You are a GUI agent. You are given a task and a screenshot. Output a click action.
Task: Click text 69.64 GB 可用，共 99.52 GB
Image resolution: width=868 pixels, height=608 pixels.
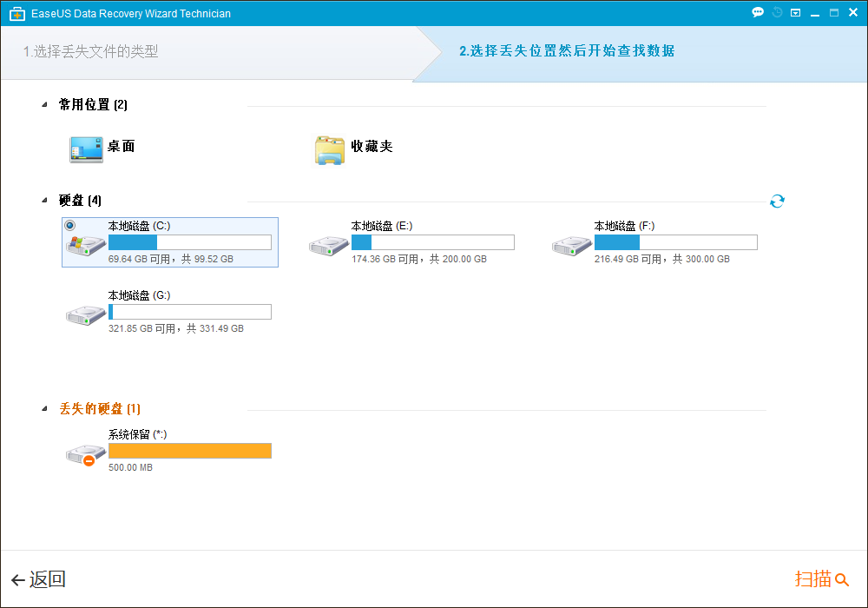(x=170, y=259)
